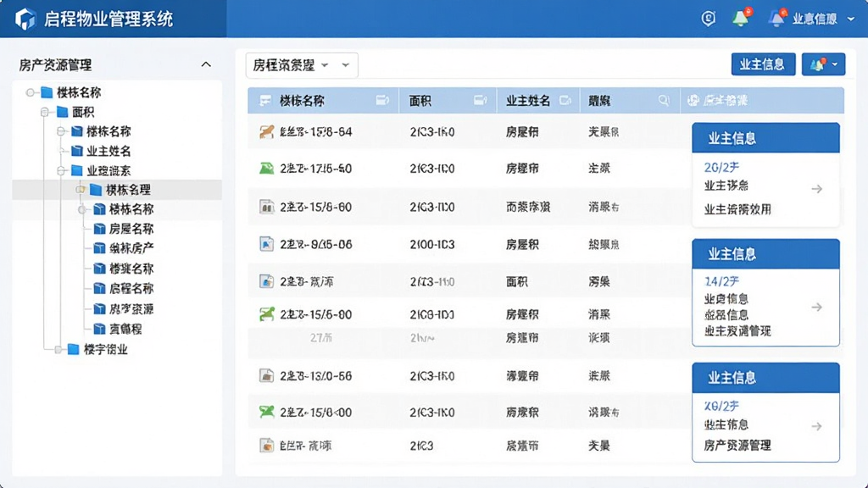Open the circular badge icon left of the bells
The height and width of the screenshot is (488, 868).
(x=708, y=19)
